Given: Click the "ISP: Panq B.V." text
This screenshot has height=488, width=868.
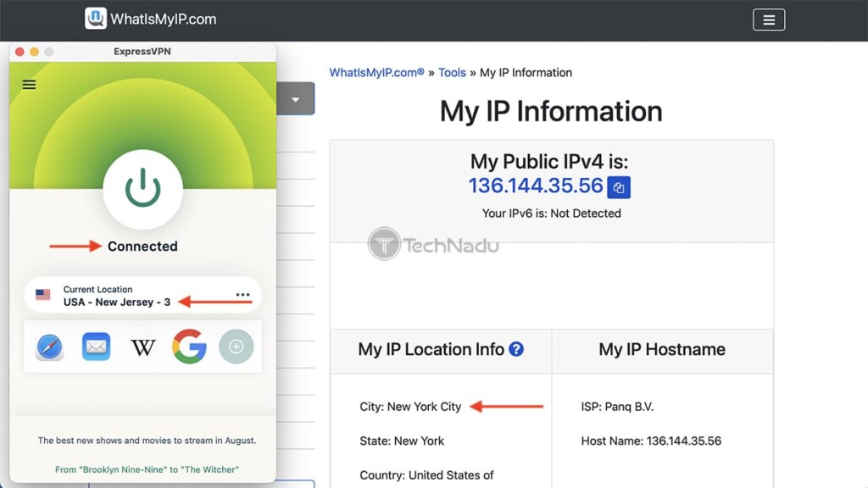Looking at the screenshot, I should 617,407.
